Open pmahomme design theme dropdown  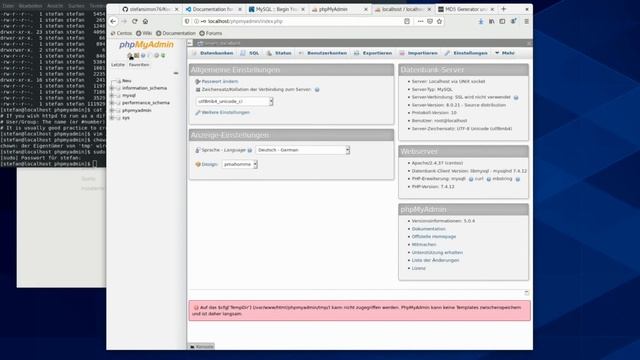pyautogui.click(x=240, y=164)
